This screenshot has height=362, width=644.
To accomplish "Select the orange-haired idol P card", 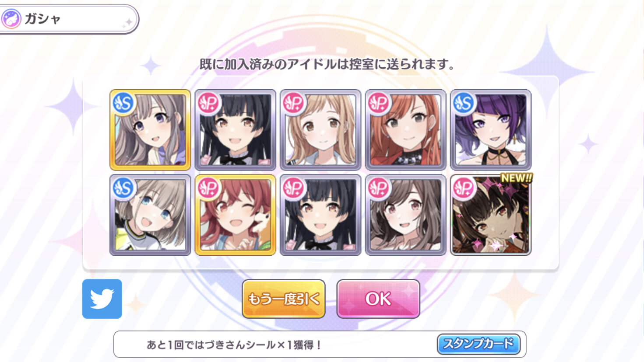I will tap(405, 130).
